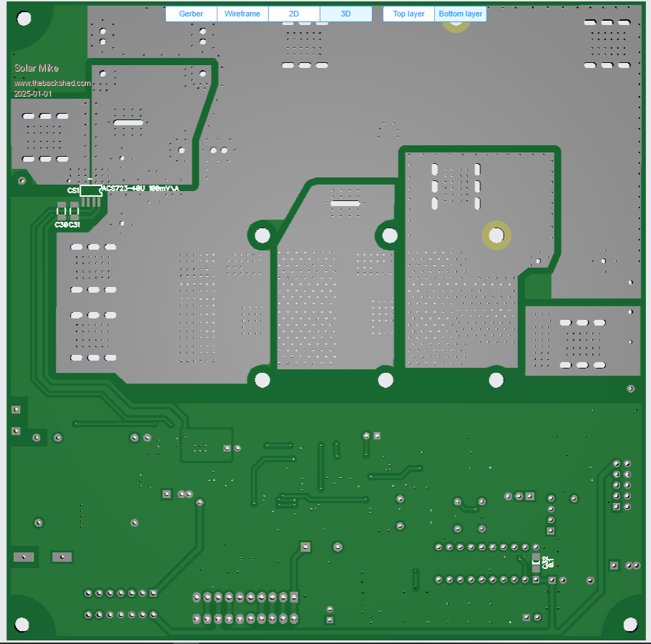651x644 pixels.
Task: Select the Wireframe view mode
Action: 243,14
